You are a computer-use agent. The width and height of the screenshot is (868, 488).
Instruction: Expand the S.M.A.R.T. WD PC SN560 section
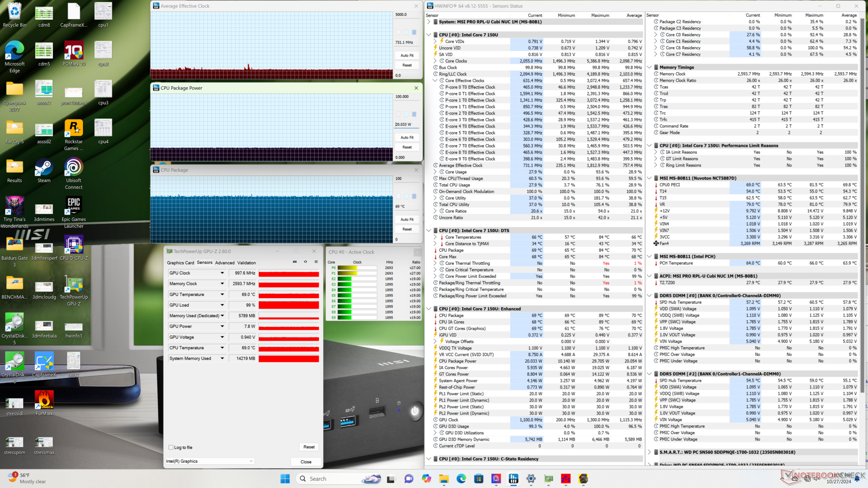tap(649, 452)
